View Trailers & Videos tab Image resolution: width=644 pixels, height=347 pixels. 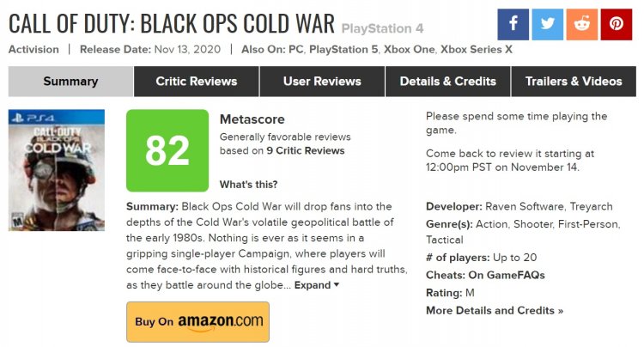pos(574,82)
